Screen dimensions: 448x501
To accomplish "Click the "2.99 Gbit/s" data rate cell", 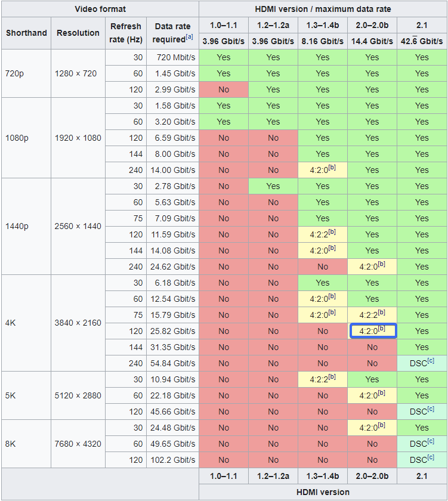I will pos(172,89).
